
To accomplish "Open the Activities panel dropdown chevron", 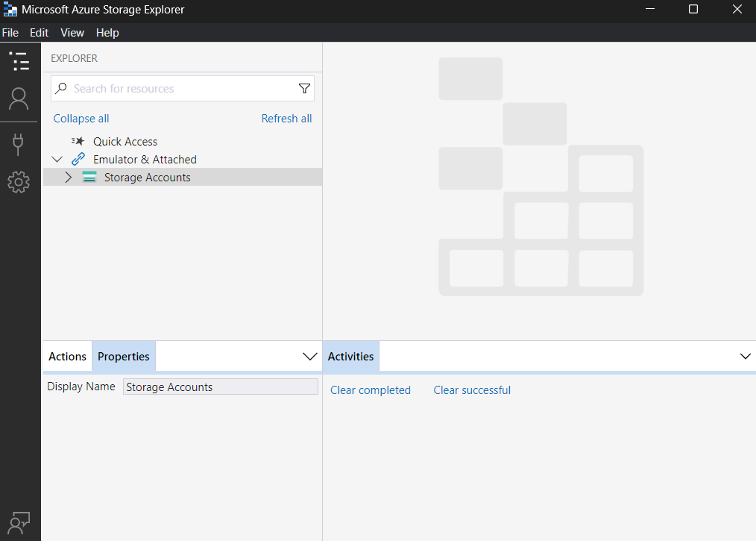I will pos(746,356).
